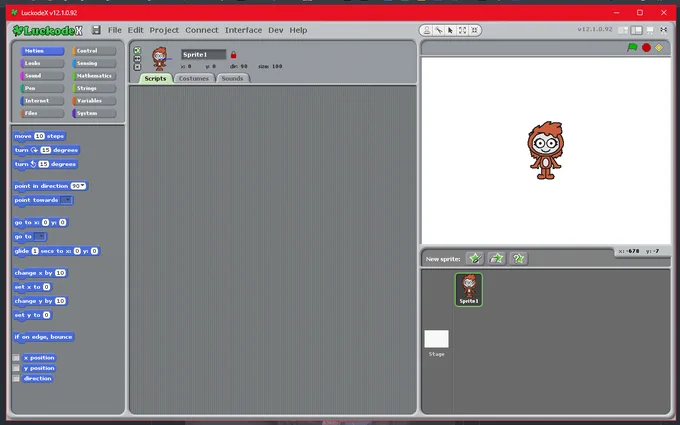Select the Internet block category
This screenshot has width=680, height=425.
click(42, 101)
